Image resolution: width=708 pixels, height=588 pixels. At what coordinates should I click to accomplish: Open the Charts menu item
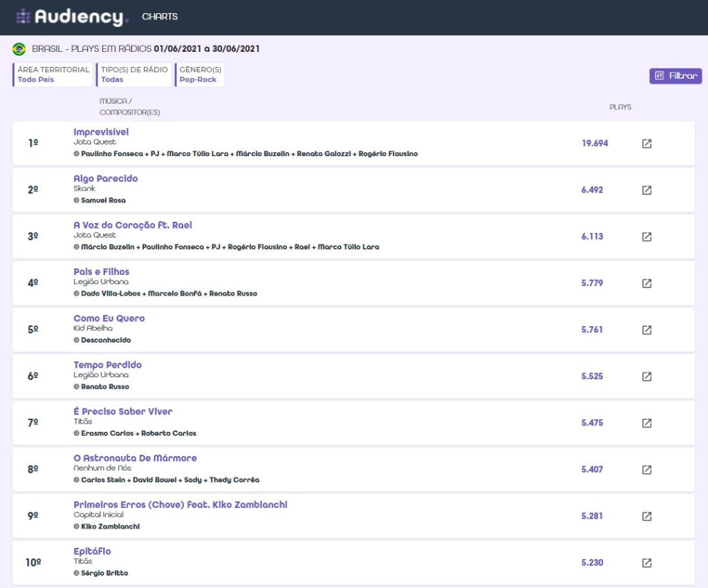160,17
